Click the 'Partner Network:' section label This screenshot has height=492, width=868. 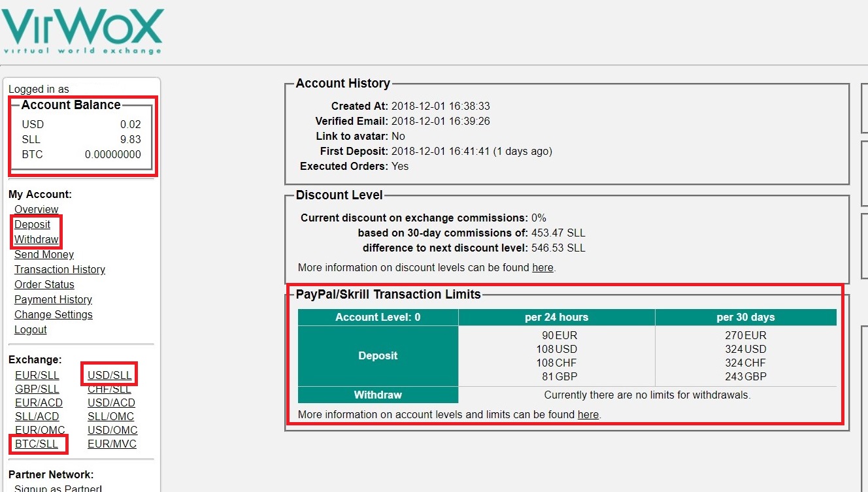click(x=51, y=475)
